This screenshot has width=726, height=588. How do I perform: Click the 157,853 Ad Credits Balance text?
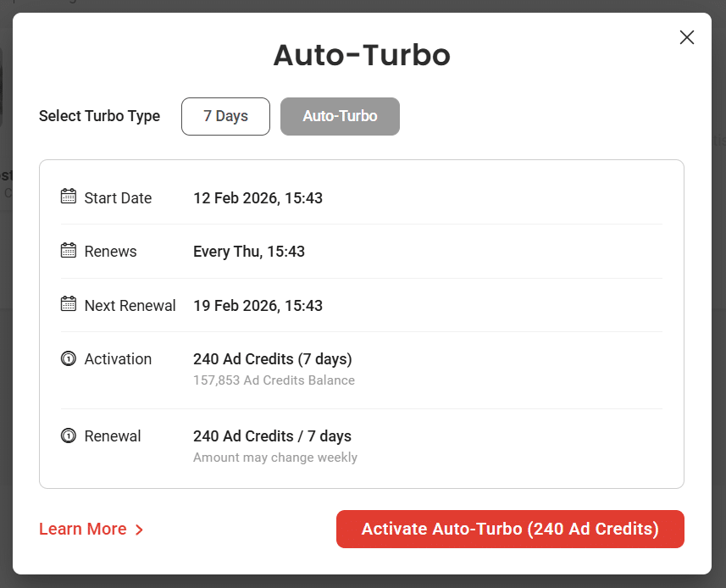(274, 380)
